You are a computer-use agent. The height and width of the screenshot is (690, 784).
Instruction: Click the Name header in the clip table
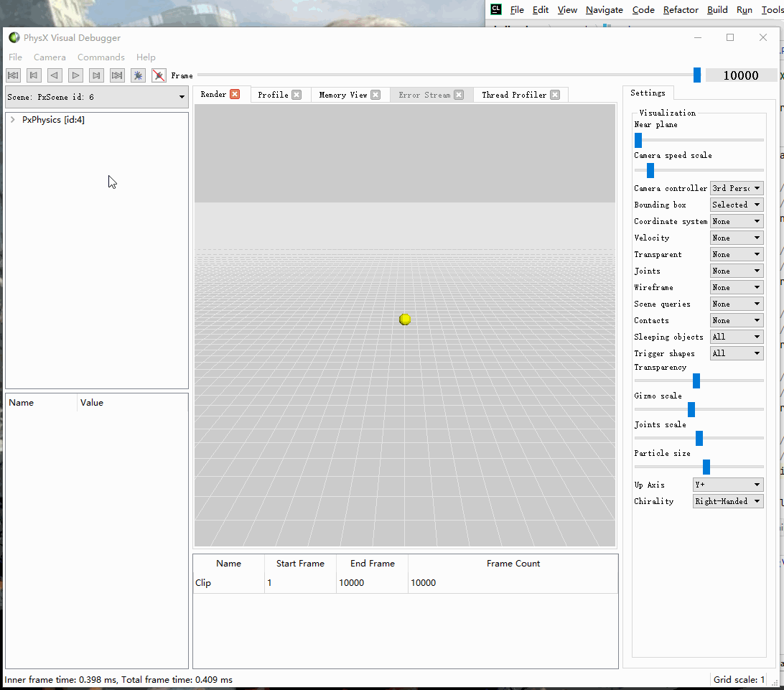[228, 564]
